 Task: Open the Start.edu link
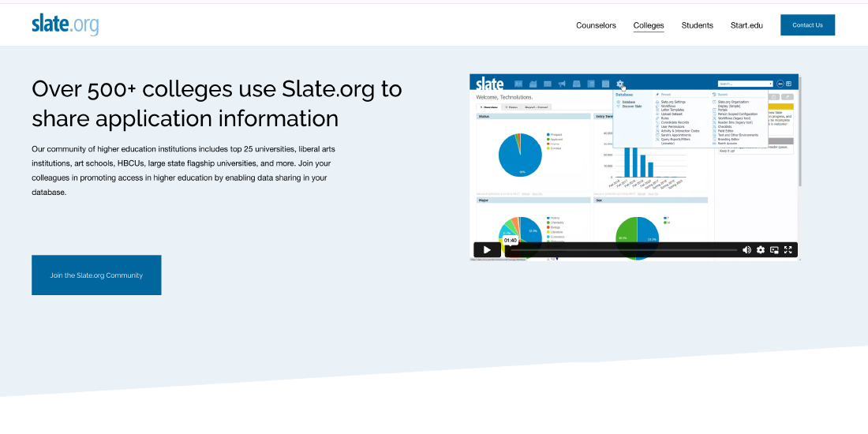[x=746, y=25]
